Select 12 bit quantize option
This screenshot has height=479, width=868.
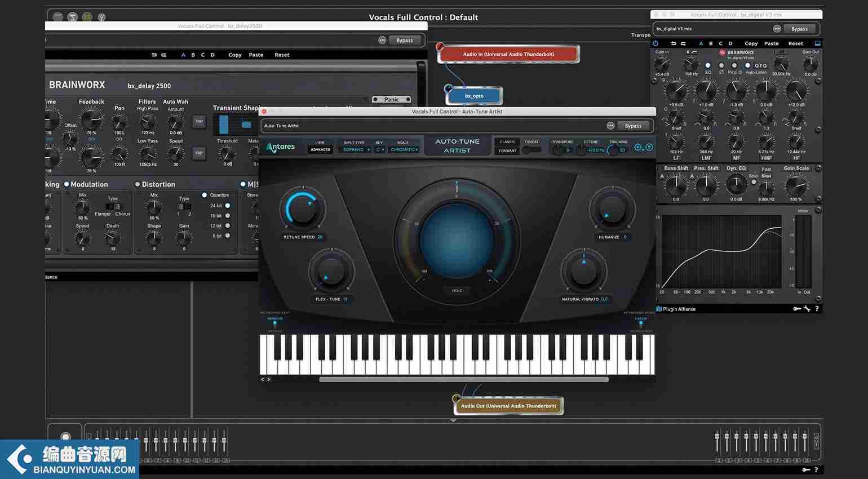(x=228, y=225)
